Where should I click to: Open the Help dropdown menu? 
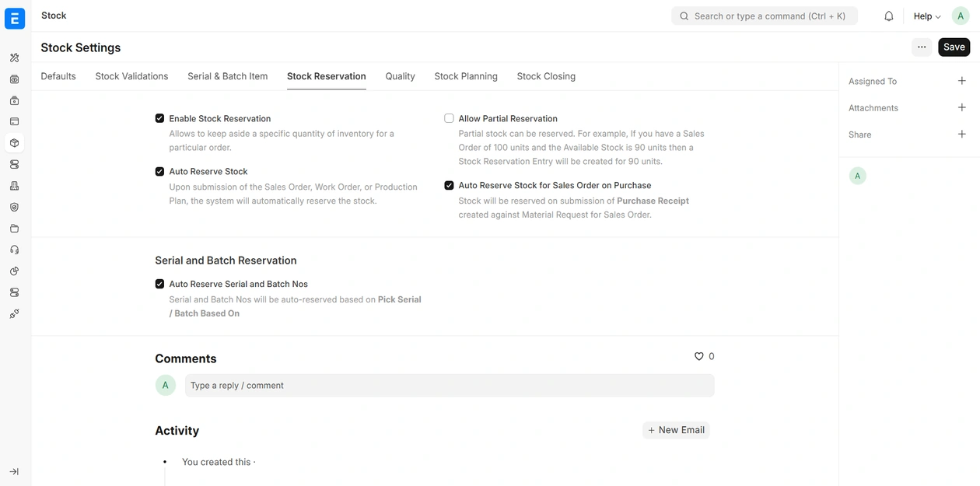(926, 16)
